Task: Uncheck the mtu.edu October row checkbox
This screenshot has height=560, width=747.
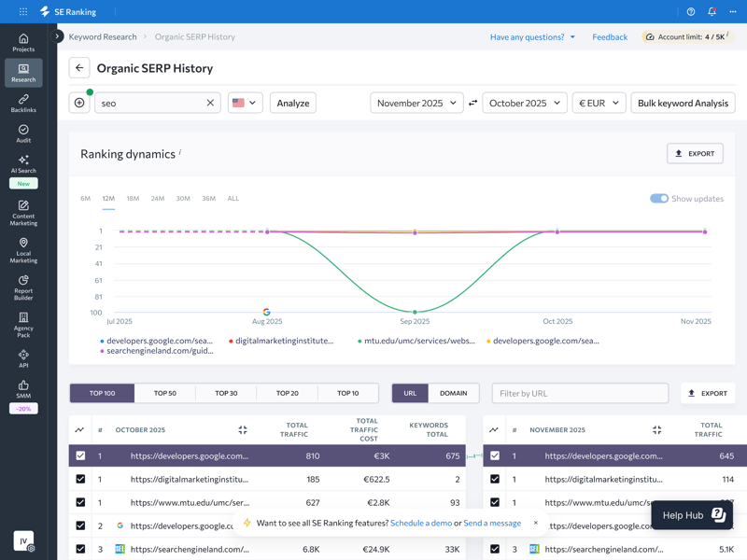Action: point(80,502)
